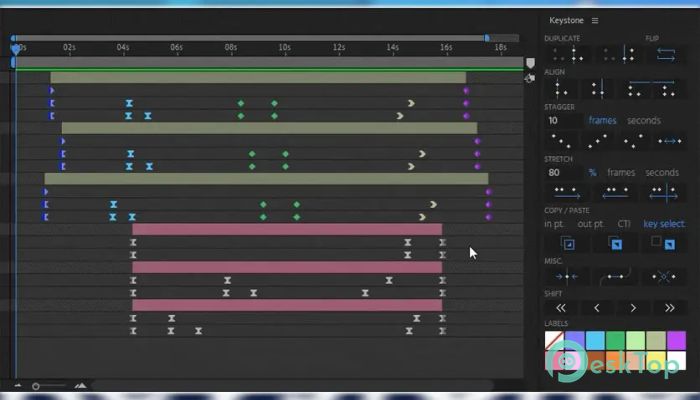
Task: Flip keyframes with the Flip arrows icon
Action: [666, 55]
